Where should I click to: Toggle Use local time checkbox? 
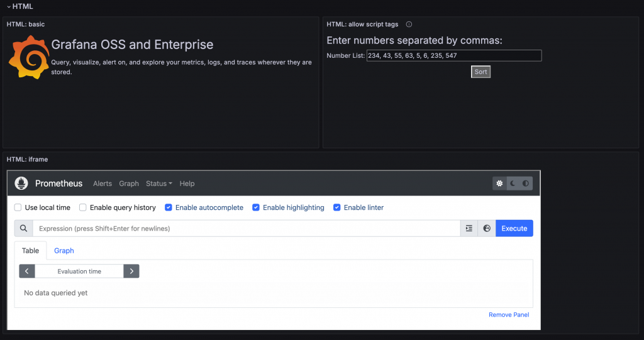pyautogui.click(x=18, y=207)
